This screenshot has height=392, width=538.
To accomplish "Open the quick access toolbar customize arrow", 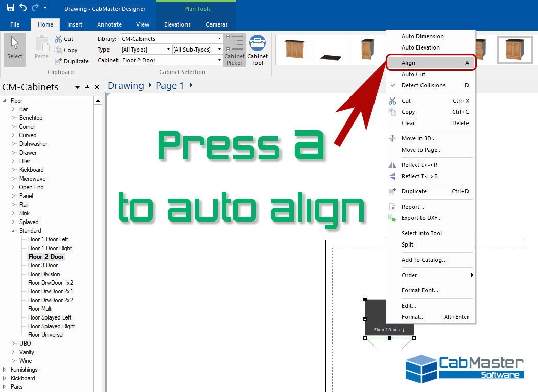I will pos(45,7).
